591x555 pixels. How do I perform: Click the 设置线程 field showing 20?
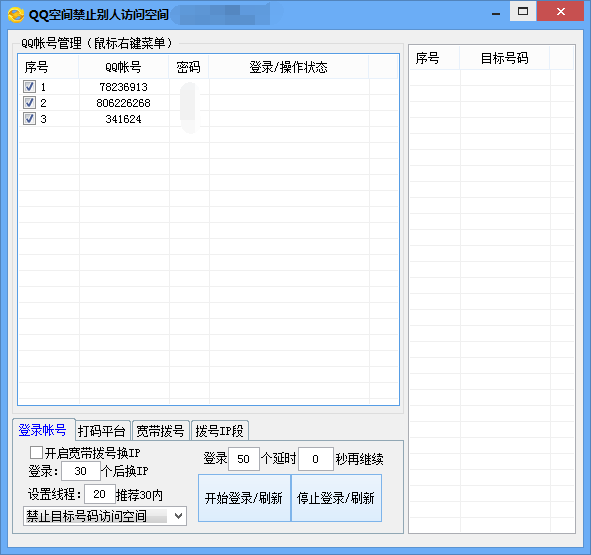point(100,494)
